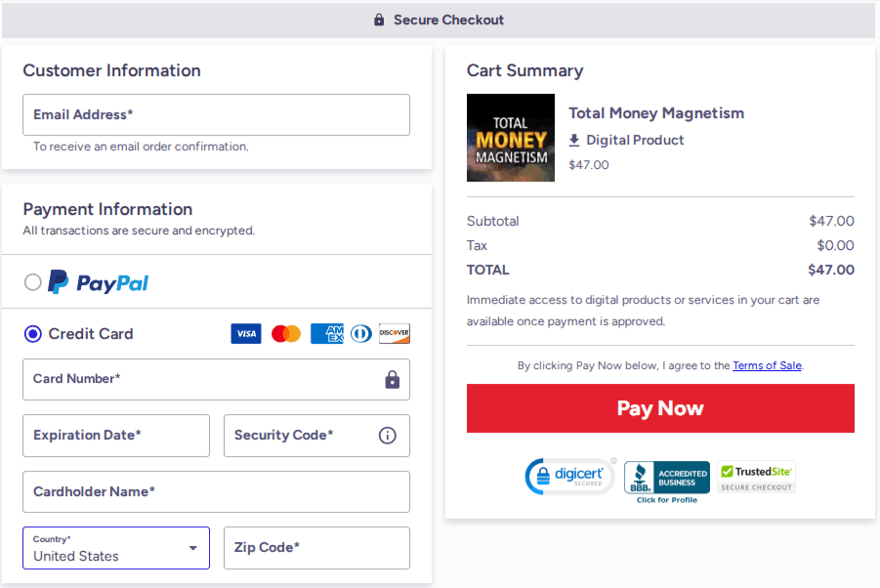Click the lock icon in the Secure Checkout banner

click(x=380, y=20)
